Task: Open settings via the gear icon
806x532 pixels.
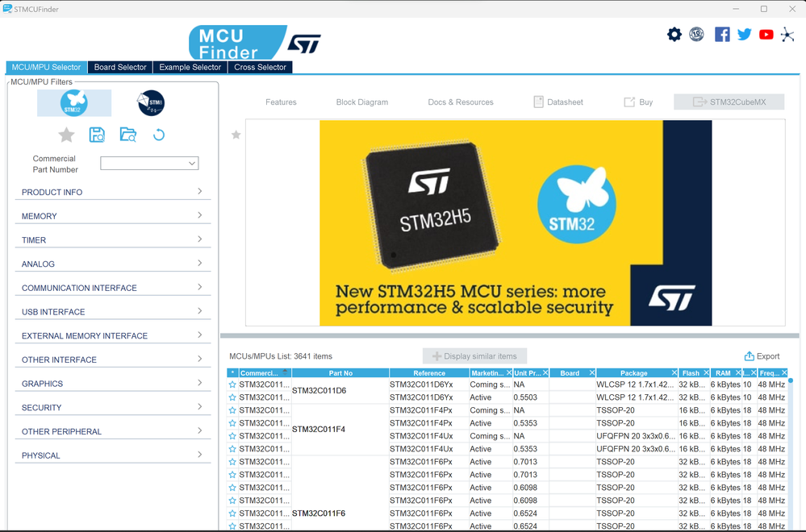Action: tap(674, 35)
